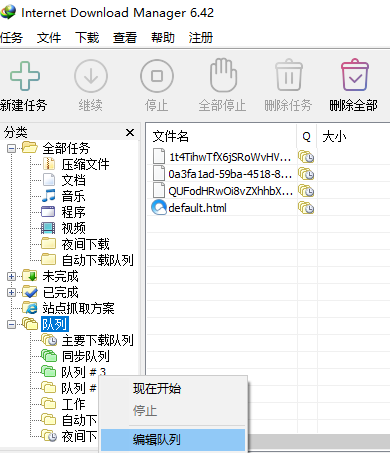Select the 夜间下载 folder icon under 全部任务
Image resolution: width=390 pixels, height=453 pixels.
[49, 244]
